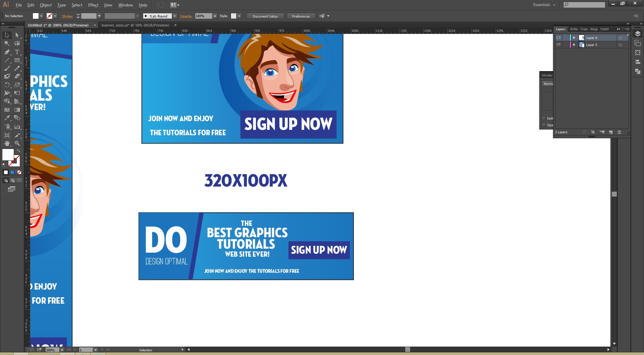Open the Object menu

(46, 5)
